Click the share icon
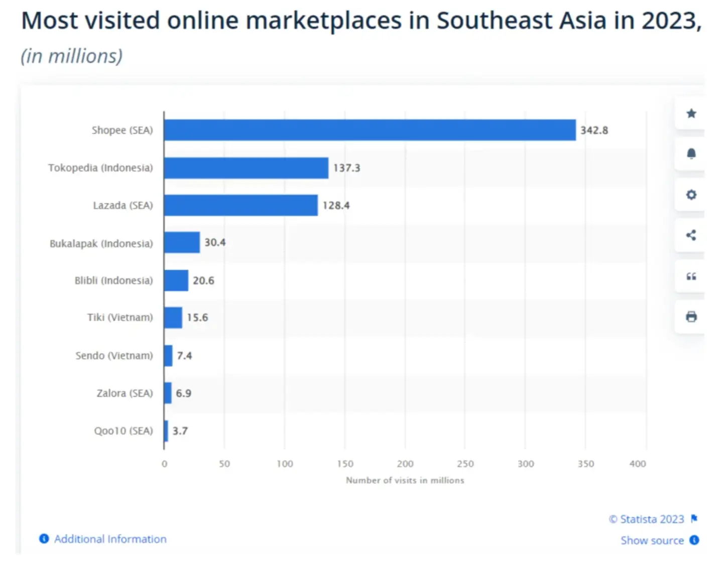The image size is (728, 562). click(692, 235)
